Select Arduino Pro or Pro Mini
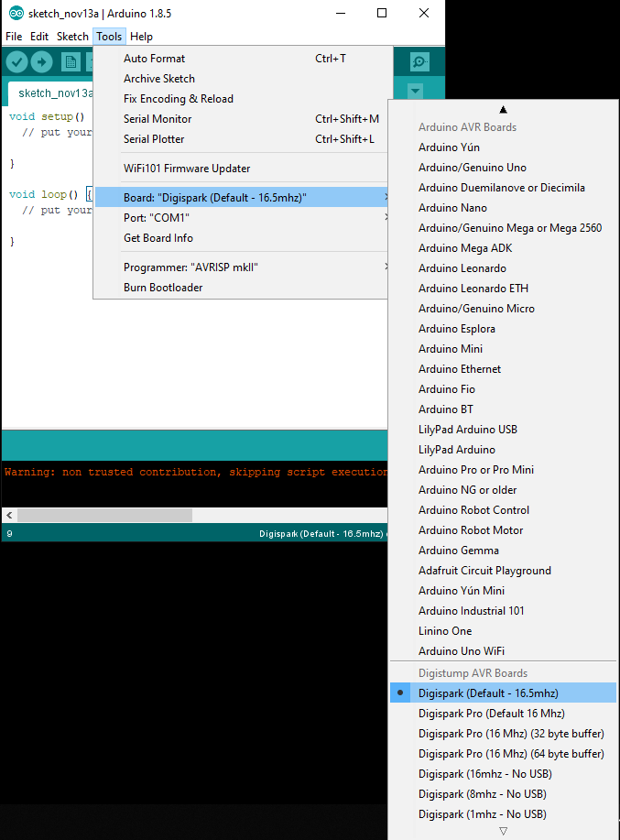 point(504,470)
